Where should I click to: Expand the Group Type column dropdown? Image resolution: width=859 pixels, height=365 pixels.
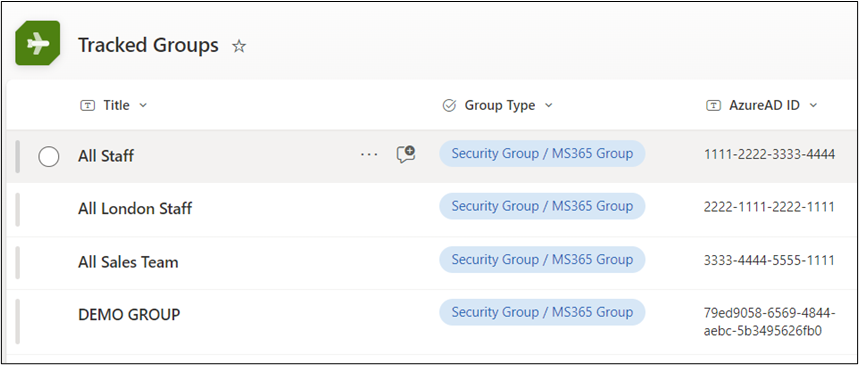coord(548,105)
